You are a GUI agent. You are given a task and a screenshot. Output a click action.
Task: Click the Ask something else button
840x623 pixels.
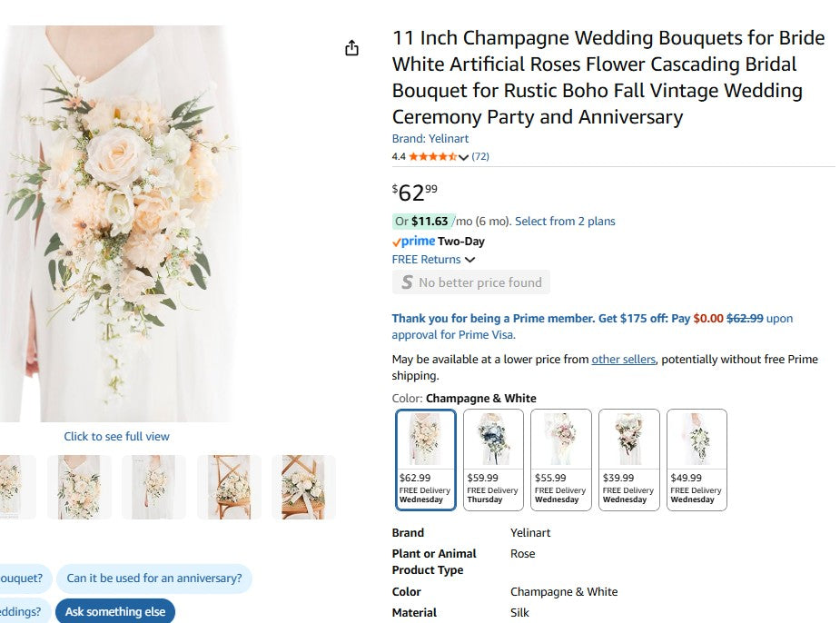pyautogui.click(x=115, y=611)
